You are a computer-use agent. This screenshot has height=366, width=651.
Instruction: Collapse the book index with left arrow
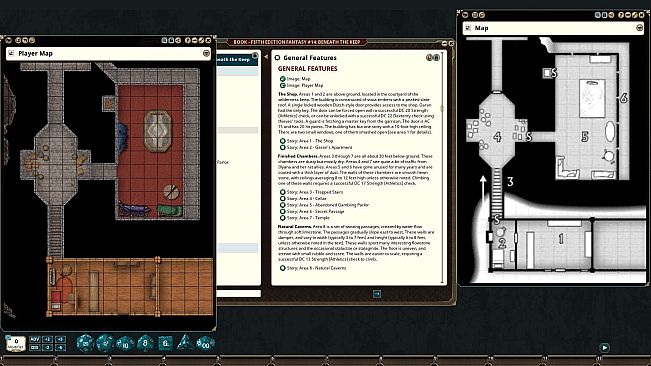click(266, 57)
